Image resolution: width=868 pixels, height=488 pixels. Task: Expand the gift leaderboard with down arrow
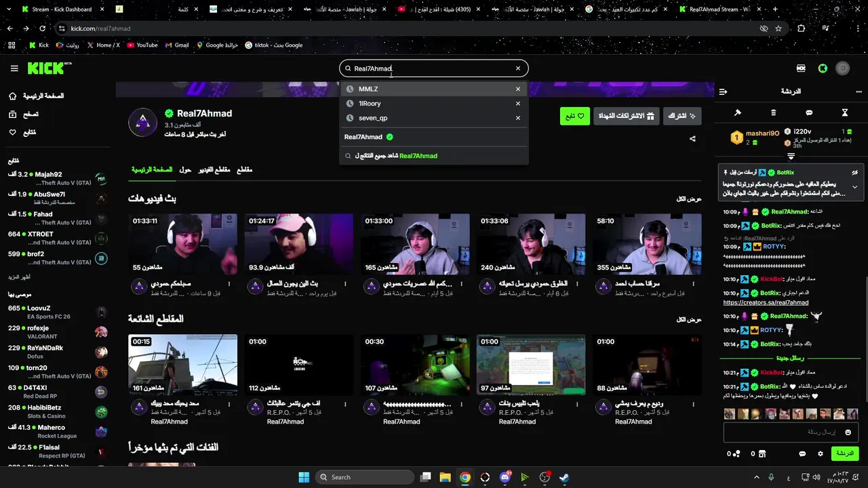click(791, 157)
